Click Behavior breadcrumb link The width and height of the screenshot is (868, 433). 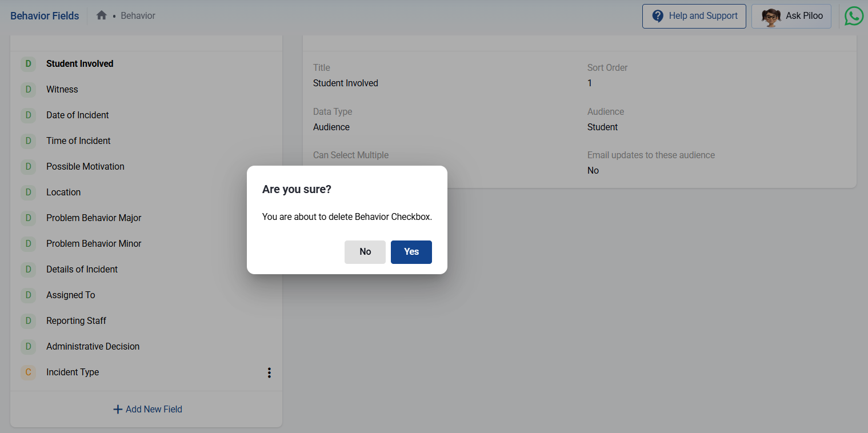[138, 15]
